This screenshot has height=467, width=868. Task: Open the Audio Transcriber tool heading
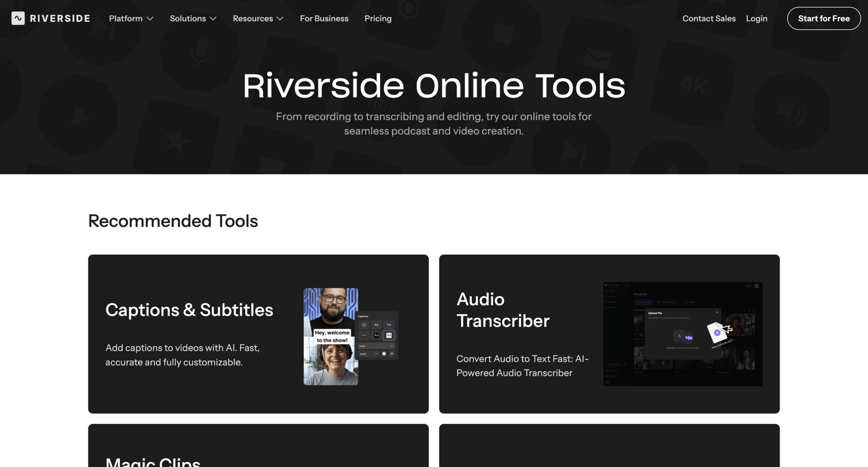pos(503,310)
